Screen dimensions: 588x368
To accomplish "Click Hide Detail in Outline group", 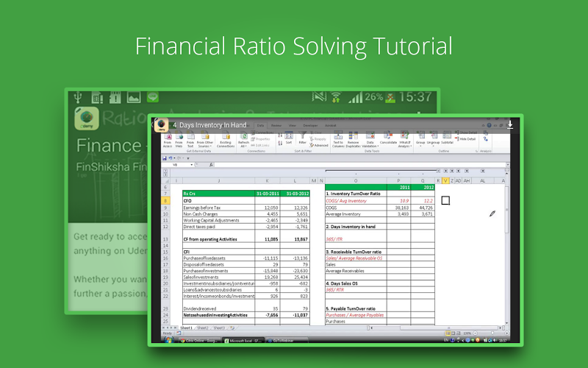I will [465, 139].
